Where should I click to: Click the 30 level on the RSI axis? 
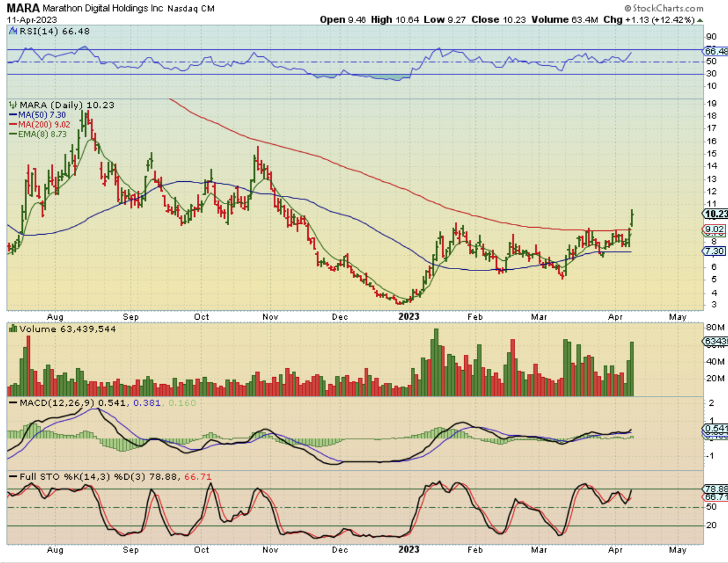pyautogui.click(x=711, y=74)
